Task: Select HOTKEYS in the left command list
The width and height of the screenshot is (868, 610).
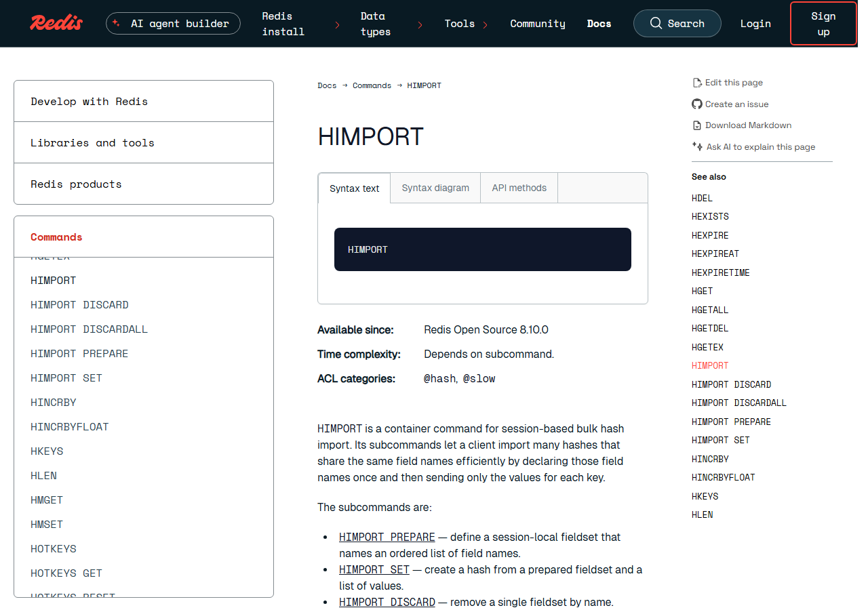Action: pyautogui.click(x=54, y=549)
